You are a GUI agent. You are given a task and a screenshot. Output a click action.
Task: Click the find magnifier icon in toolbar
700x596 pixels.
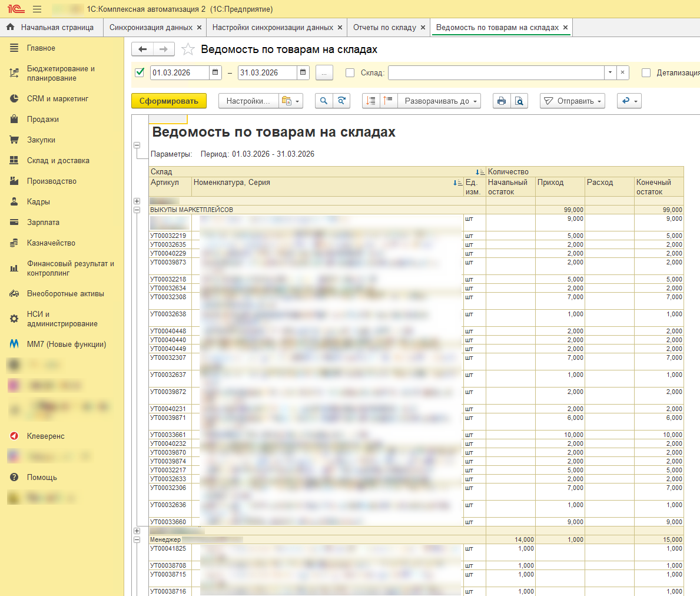324,101
